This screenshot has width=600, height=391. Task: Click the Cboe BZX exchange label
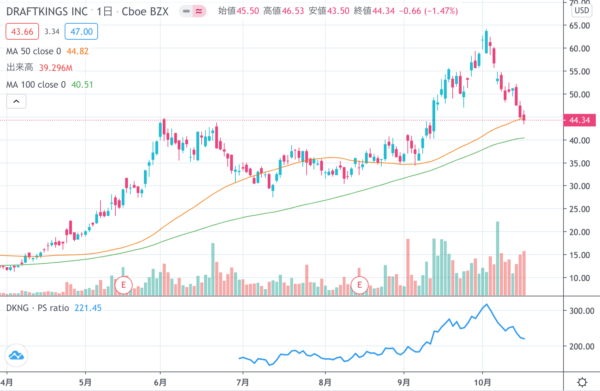coord(145,11)
